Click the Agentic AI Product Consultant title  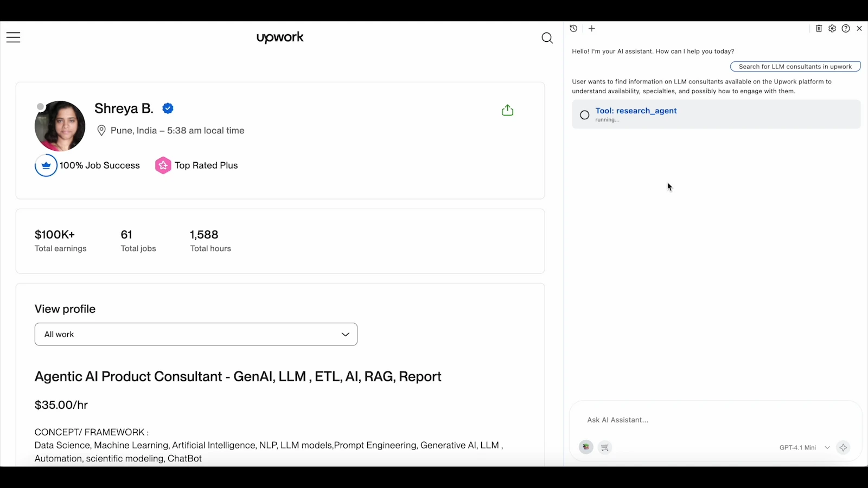point(238,377)
